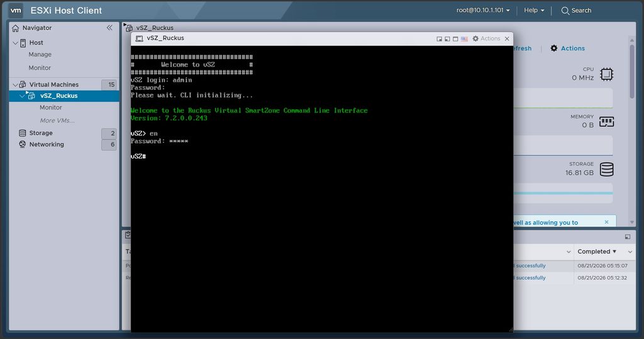Click the Storage count badge 2
Screen dimensions: 644x339
tap(109, 133)
